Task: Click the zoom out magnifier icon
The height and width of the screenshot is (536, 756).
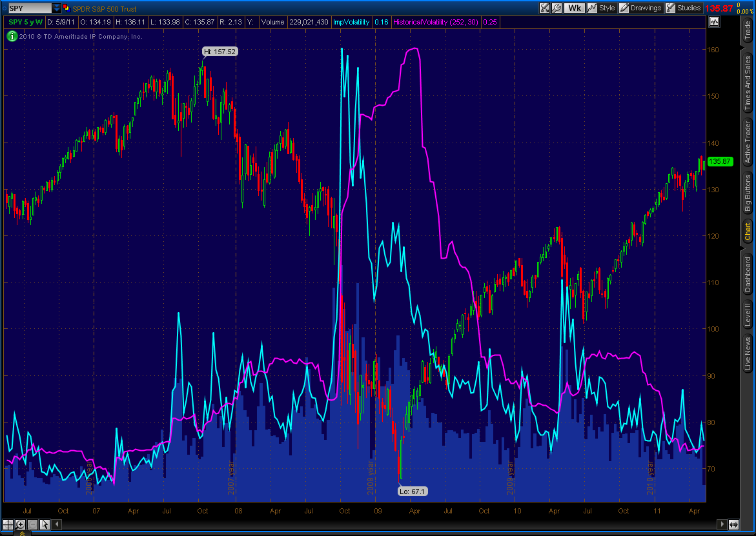Action: pyautogui.click(x=32, y=524)
